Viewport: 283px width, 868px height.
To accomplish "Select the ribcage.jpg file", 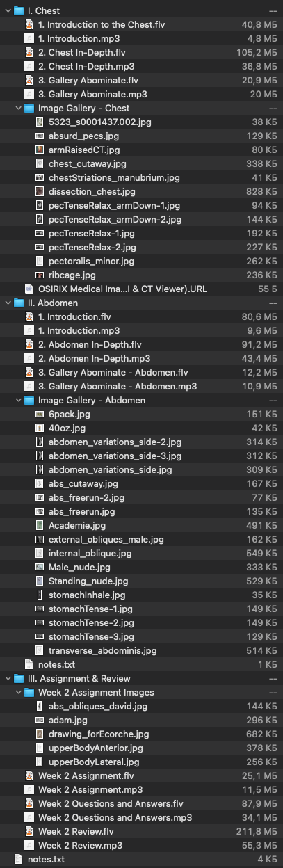I will click(x=141, y=275).
